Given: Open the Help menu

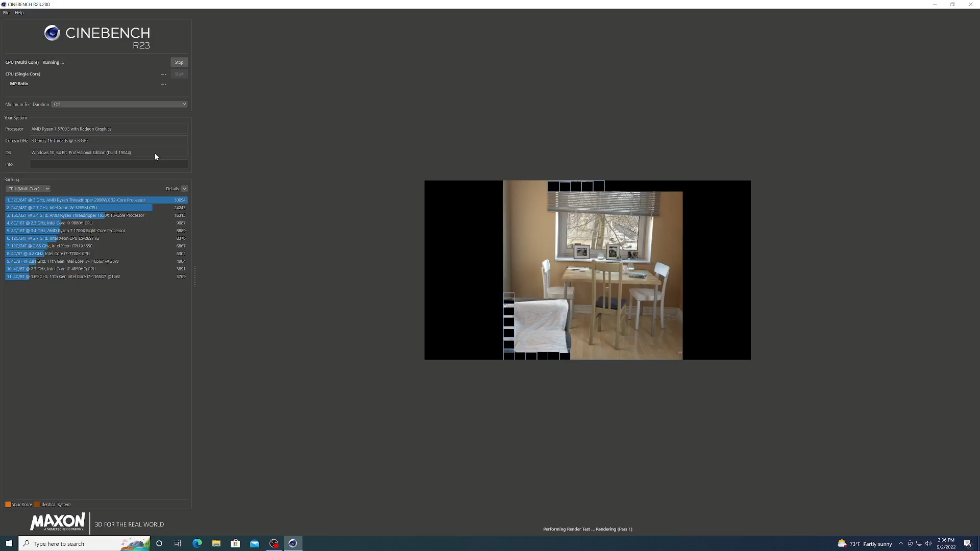Looking at the screenshot, I should (x=19, y=13).
